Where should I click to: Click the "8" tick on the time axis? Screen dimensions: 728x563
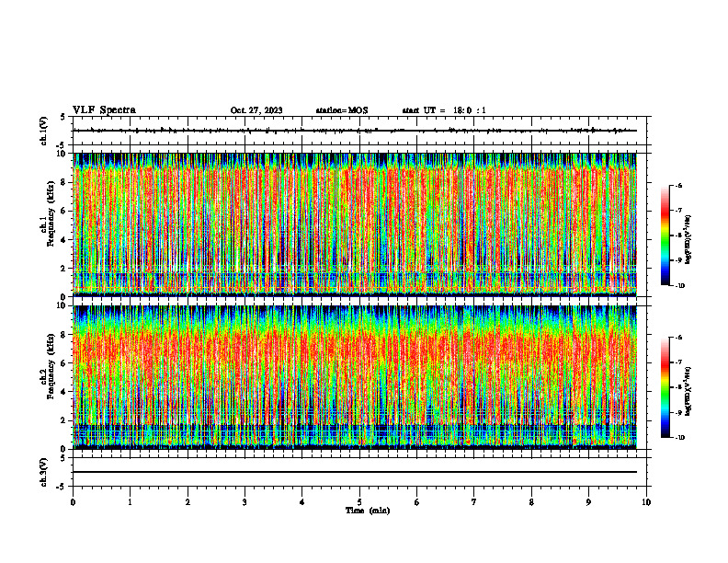point(531,502)
